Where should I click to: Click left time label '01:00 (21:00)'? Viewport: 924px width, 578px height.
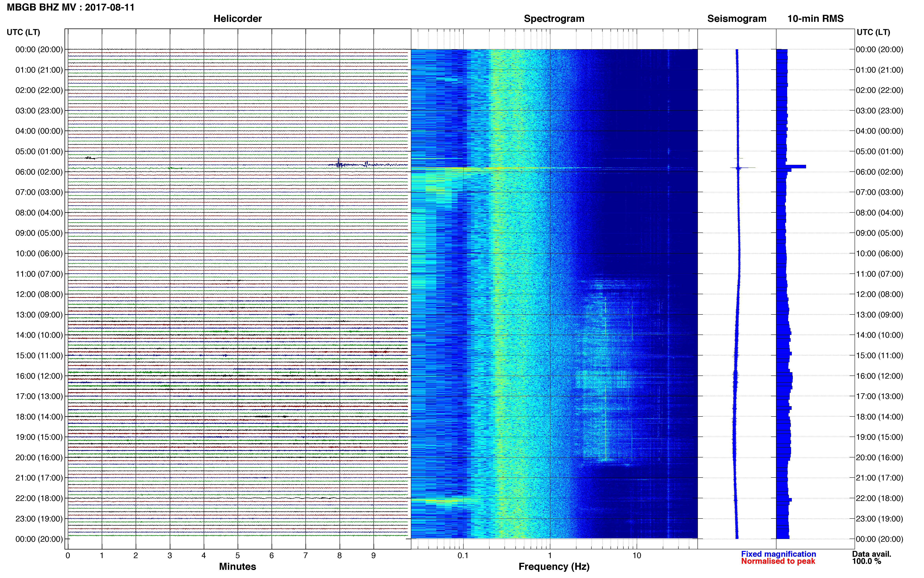point(39,70)
